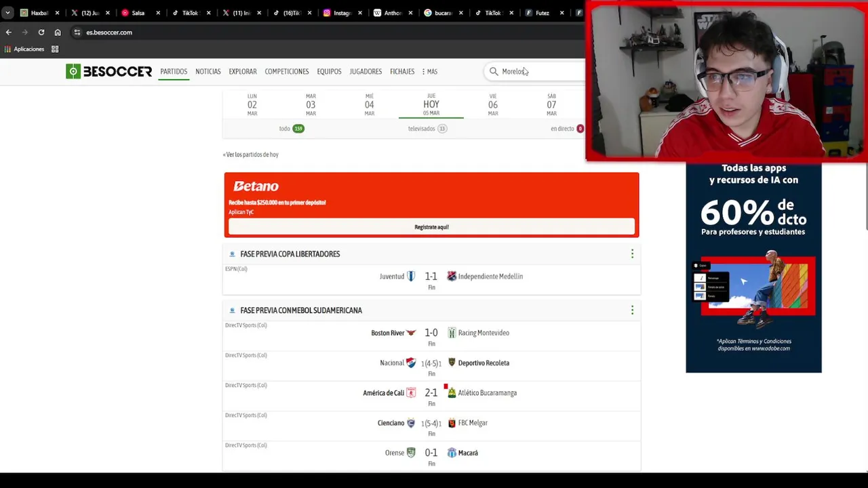
Task: Open the Jugadores menu
Action: (x=366, y=71)
